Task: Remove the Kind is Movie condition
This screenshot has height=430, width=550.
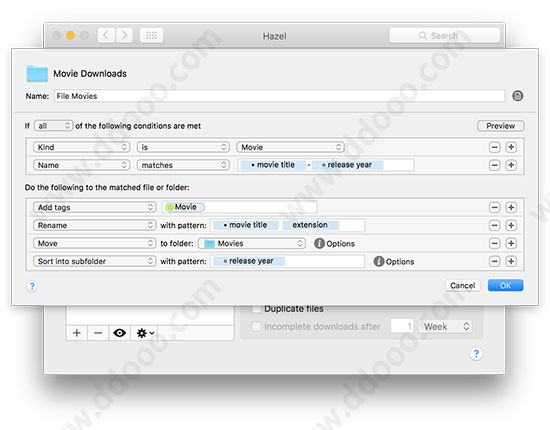Action: pos(494,147)
